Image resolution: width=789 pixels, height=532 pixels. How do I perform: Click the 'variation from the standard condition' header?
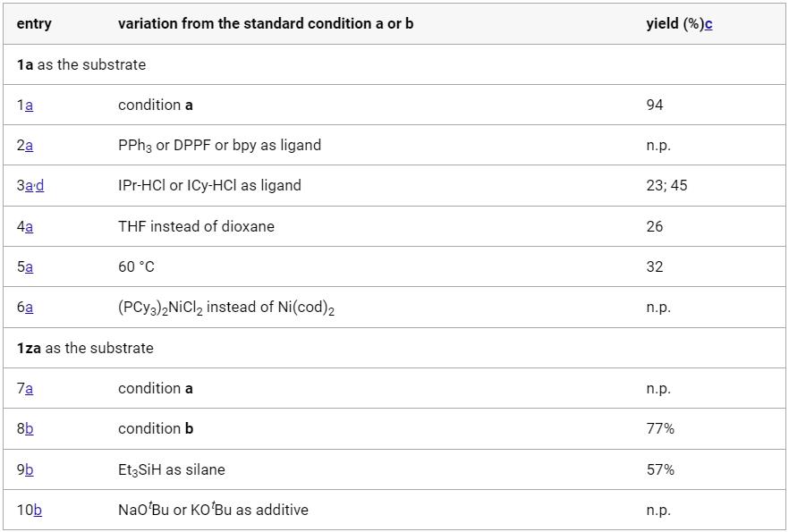[266, 24]
